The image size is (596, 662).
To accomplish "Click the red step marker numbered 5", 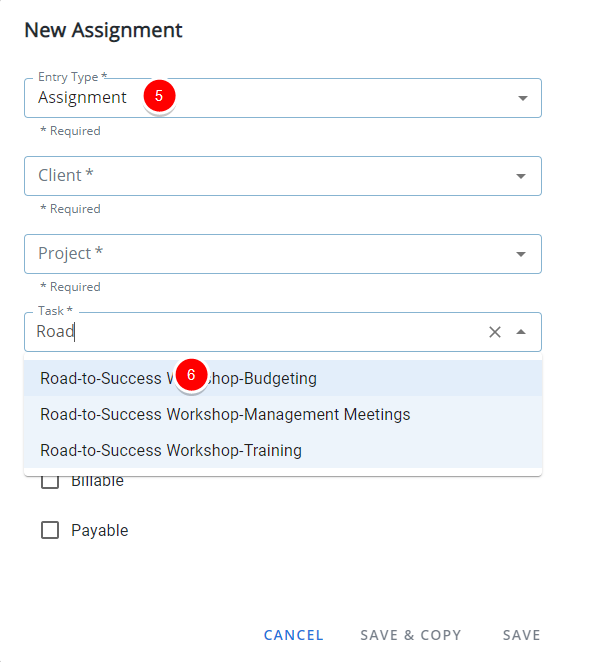I will click(159, 96).
